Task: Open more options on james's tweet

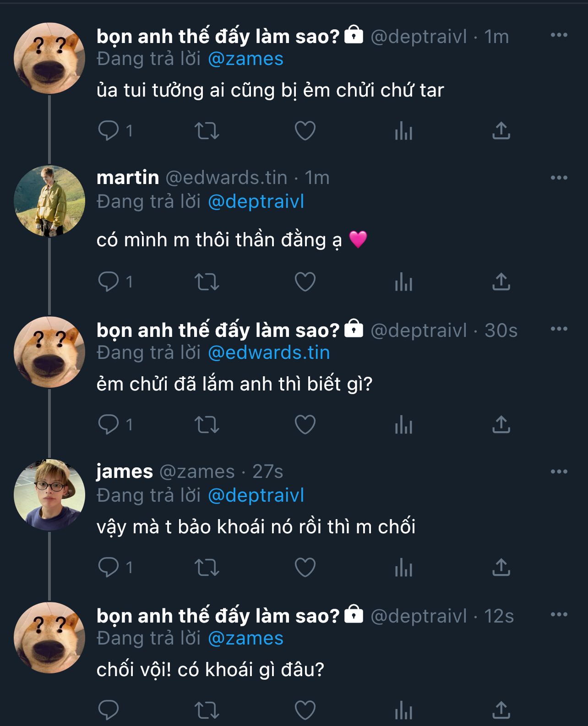Action: click(559, 472)
